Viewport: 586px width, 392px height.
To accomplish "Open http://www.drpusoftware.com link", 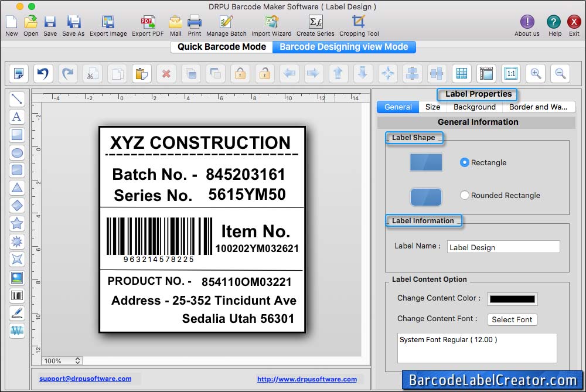I will point(307,379).
